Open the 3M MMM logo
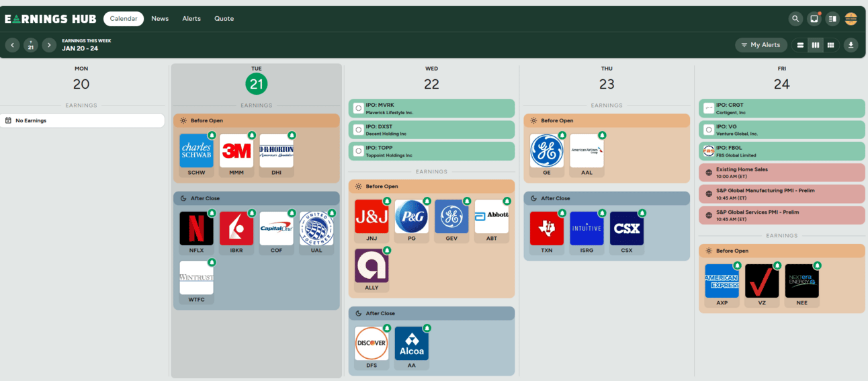 click(x=236, y=151)
